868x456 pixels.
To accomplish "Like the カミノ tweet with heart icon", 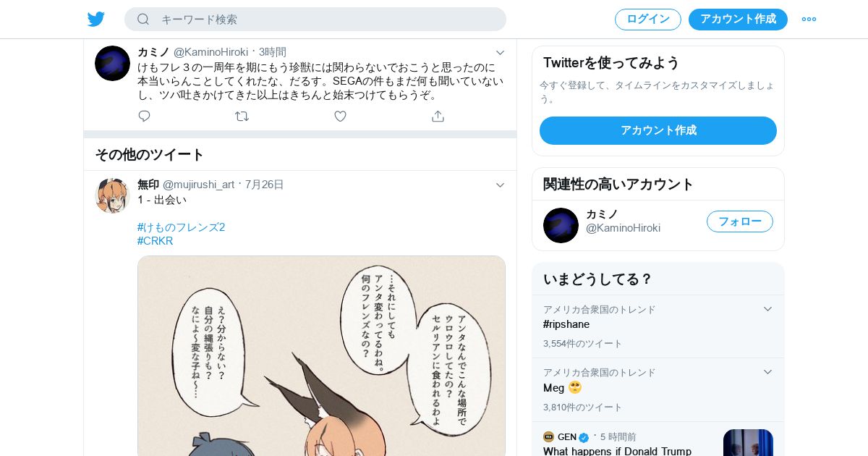I will click(x=340, y=116).
